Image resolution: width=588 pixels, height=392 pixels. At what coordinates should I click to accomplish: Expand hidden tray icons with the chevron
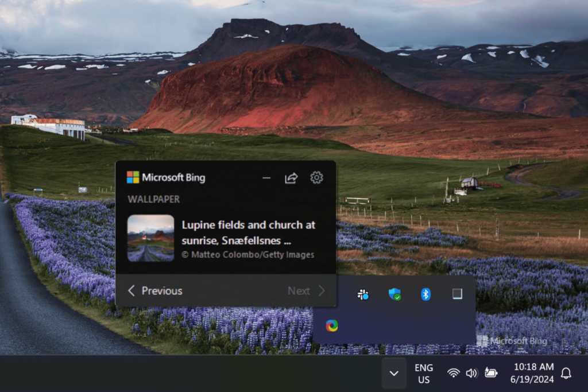pyautogui.click(x=394, y=373)
